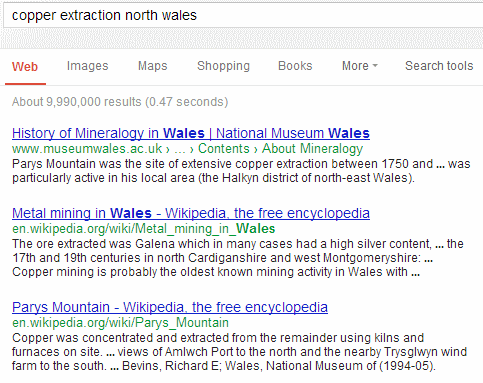Click snippet starting 'The ore extracted was Galena'
The image size is (483, 383).
tap(238, 258)
